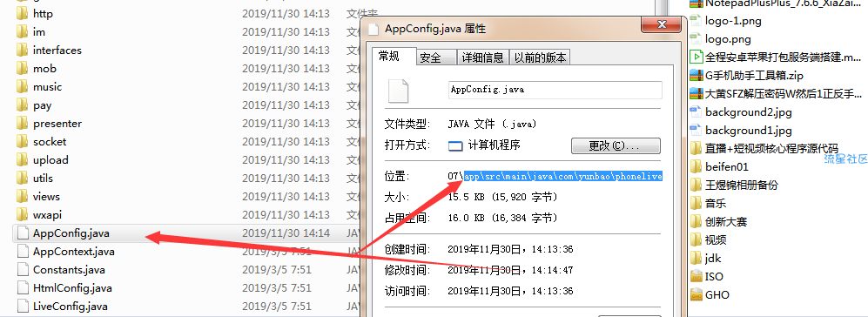
Task: Click the logo-1.png image icon
Action: point(696,21)
